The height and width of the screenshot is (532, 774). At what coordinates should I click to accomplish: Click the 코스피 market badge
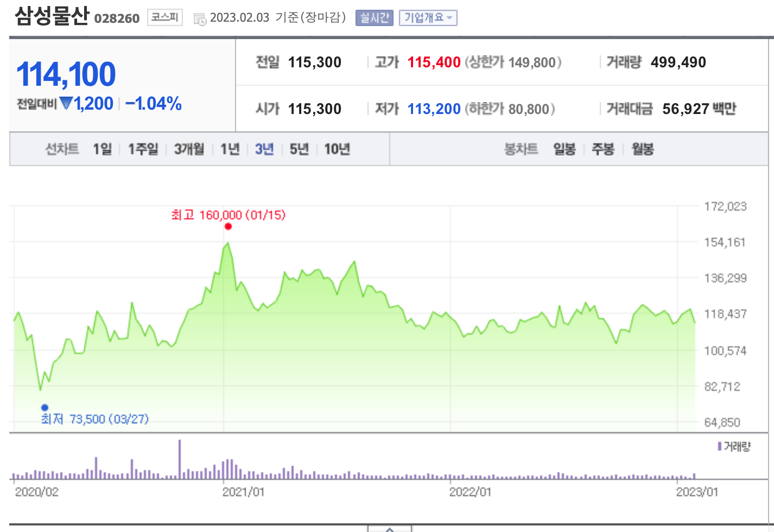[165, 17]
